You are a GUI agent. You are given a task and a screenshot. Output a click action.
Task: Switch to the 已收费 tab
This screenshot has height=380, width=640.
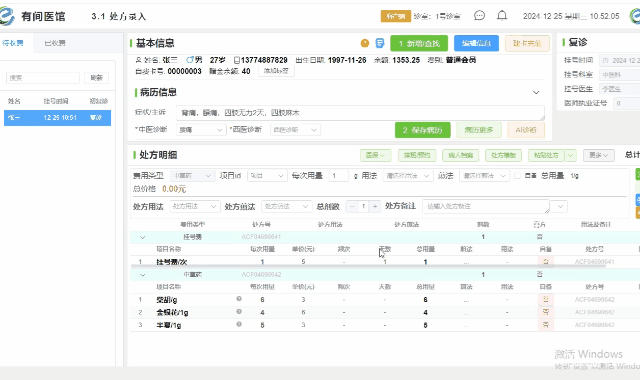tap(55, 43)
